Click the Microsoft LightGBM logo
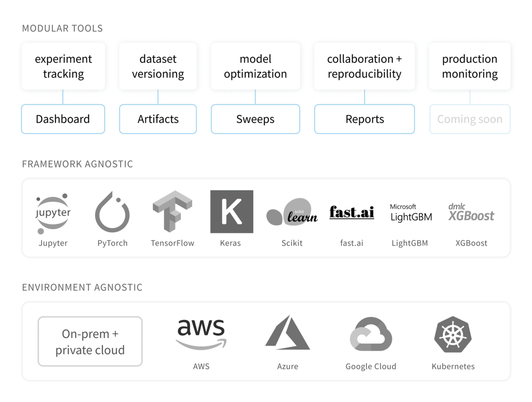Screen dimensions: 532x402 411,213
